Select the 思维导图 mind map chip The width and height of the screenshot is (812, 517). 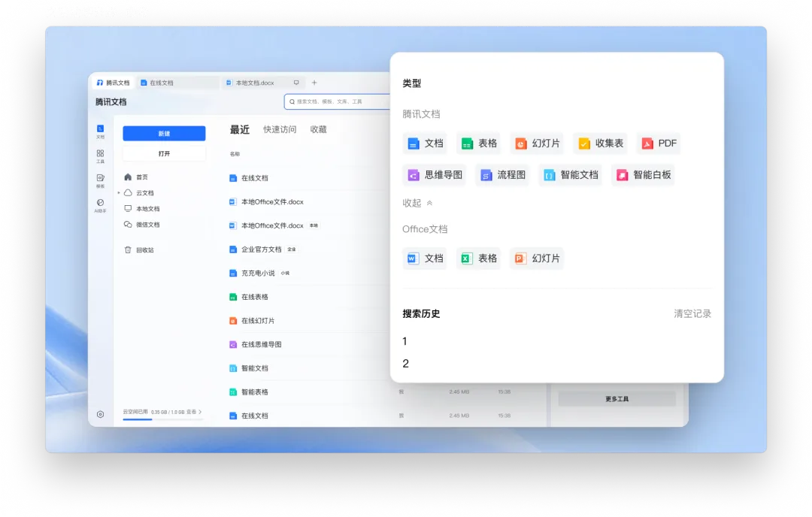[435, 175]
